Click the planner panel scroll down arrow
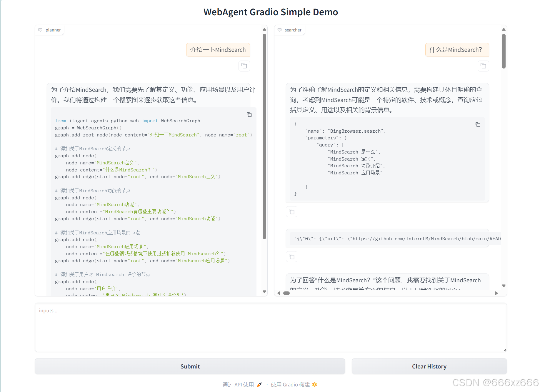This screenshot has height=392, width=540. [264, 292]
